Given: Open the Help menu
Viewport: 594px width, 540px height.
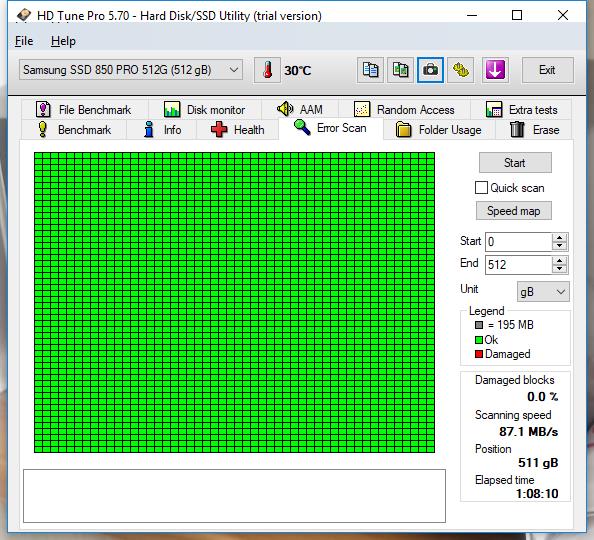Looking at the screenshot, I should click(x=63, y=41).
